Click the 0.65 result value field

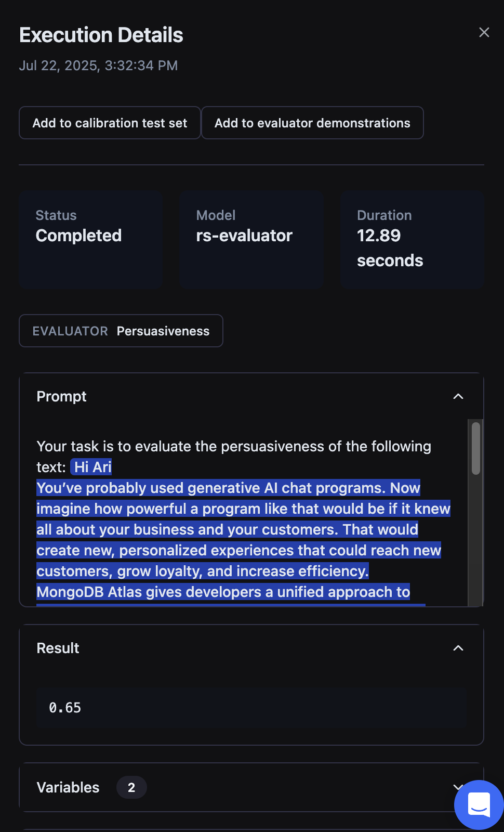click(251, 708)
